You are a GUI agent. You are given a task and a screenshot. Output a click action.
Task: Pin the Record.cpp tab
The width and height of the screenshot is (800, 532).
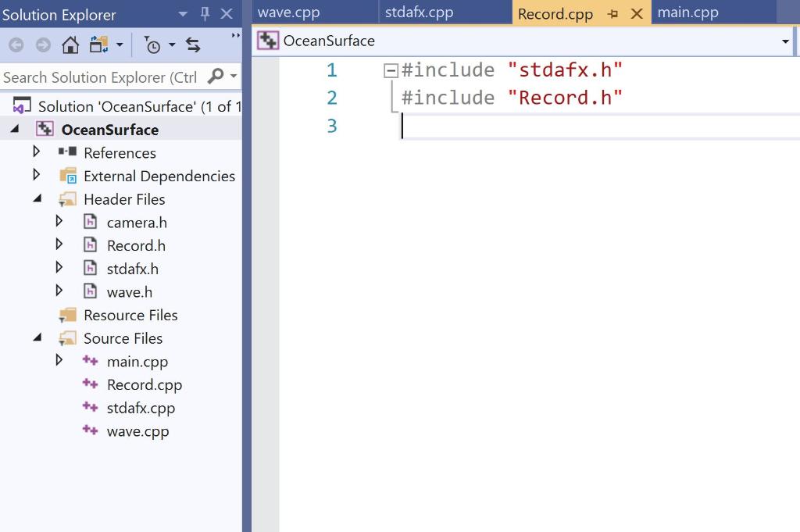click(612, 14)
